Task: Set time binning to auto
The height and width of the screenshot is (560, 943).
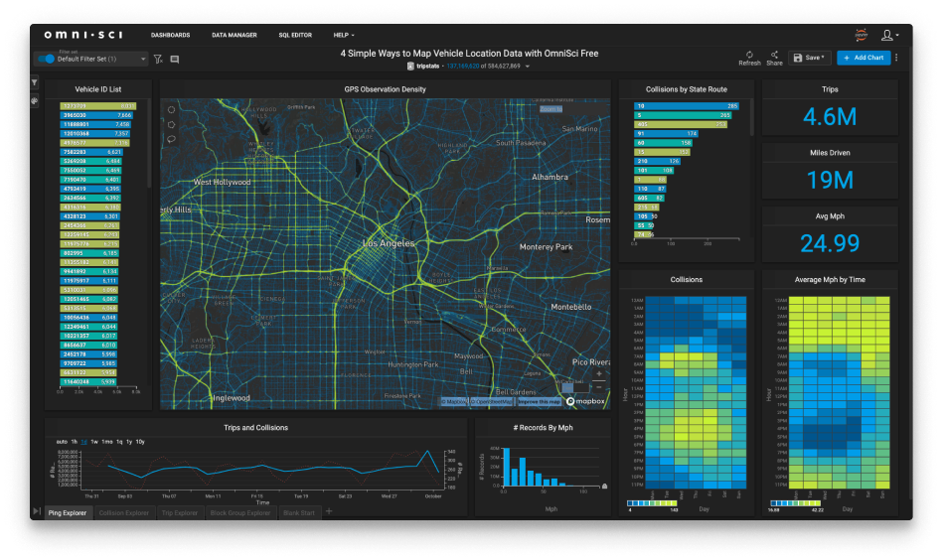Action: pos(62,442)
